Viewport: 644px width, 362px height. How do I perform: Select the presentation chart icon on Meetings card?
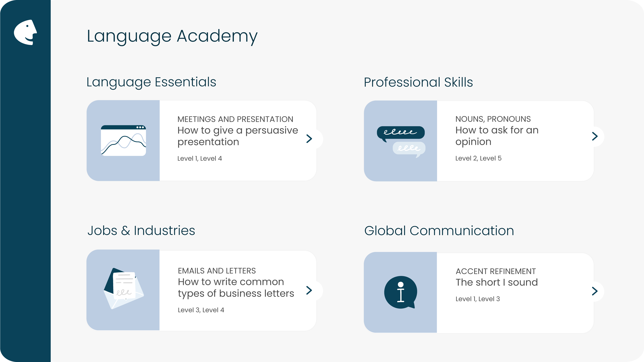123,140
